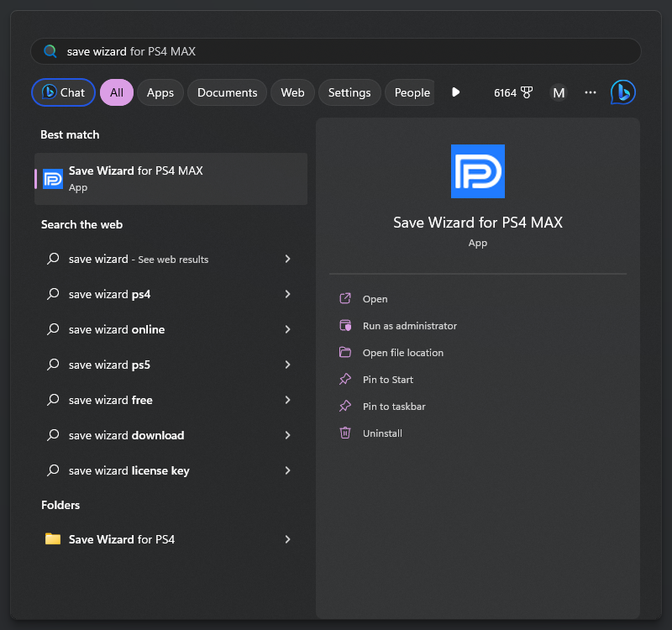Expand the Save Wizard for PS4 folder chevron

coord(287,539)
